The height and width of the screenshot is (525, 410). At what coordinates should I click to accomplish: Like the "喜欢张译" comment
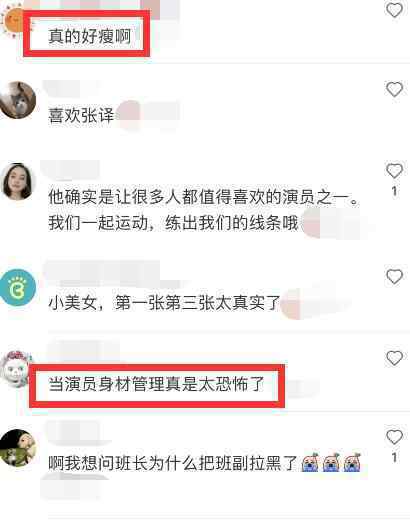[394, 90]
